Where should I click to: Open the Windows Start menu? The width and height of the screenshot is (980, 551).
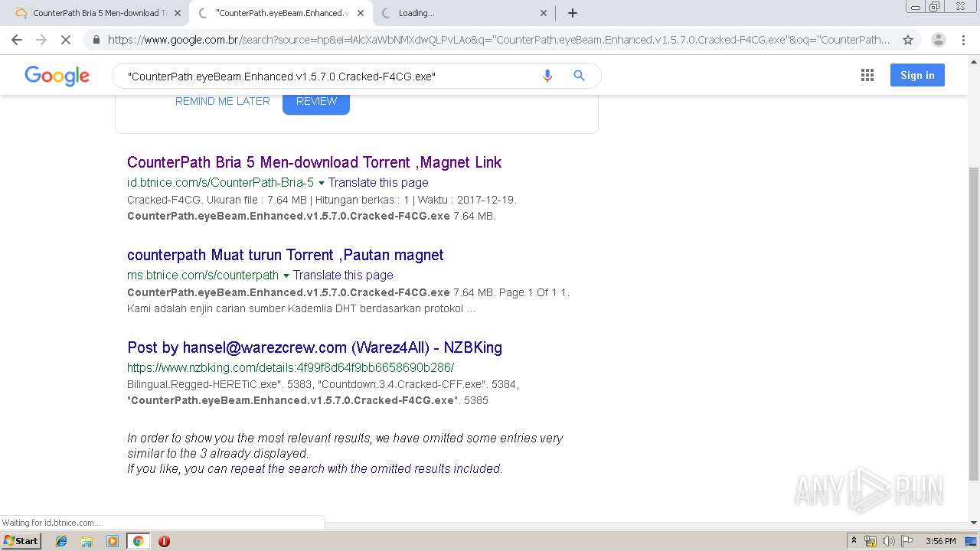21,541
